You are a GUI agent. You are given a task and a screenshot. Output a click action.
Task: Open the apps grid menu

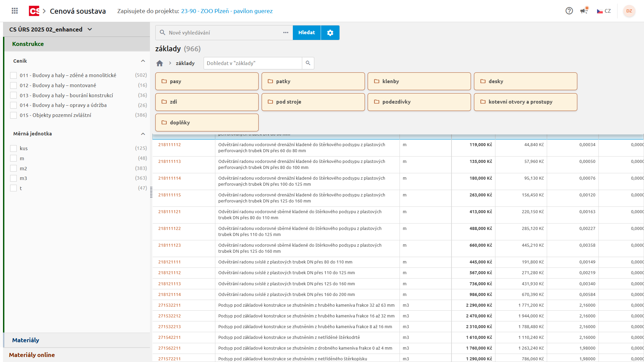[x=15, y=11]
